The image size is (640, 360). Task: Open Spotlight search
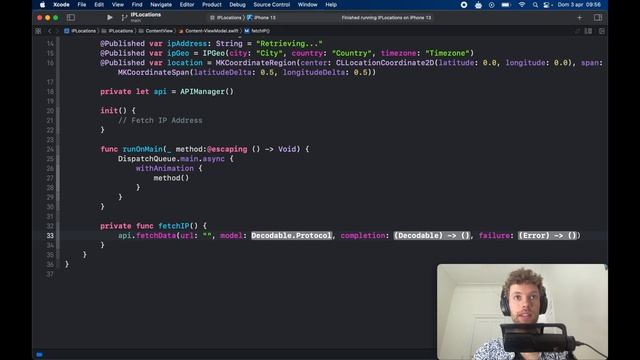535,5
